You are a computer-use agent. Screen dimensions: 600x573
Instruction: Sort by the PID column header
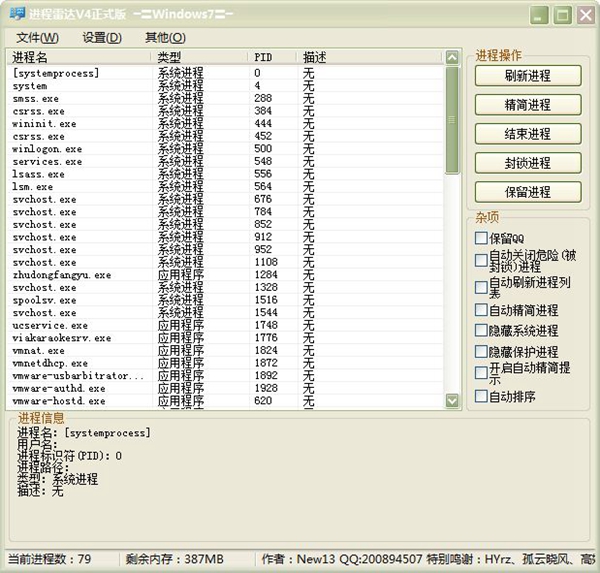tap(273, 57)
